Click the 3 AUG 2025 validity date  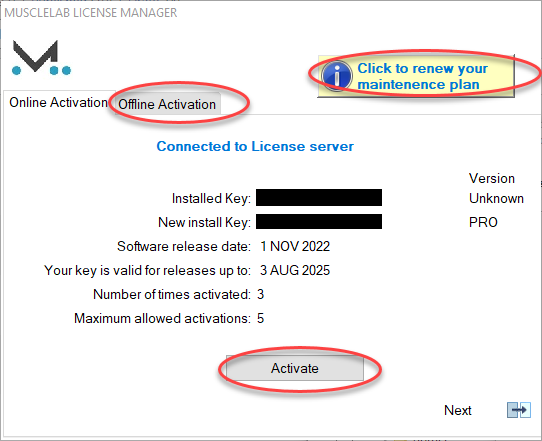coord(295,270)
